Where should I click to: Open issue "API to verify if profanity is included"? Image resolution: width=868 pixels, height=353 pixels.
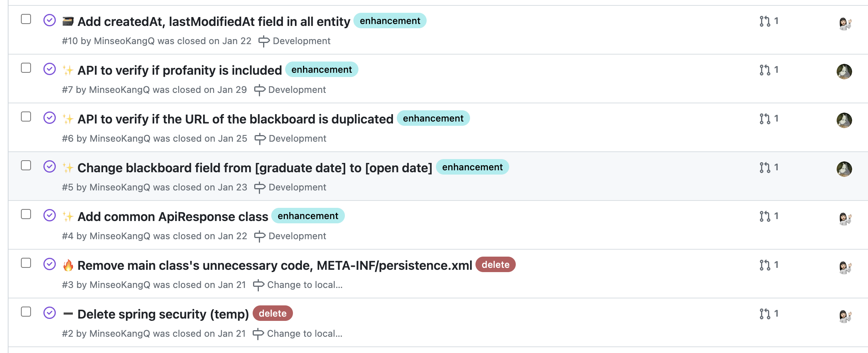click(179, 70)
